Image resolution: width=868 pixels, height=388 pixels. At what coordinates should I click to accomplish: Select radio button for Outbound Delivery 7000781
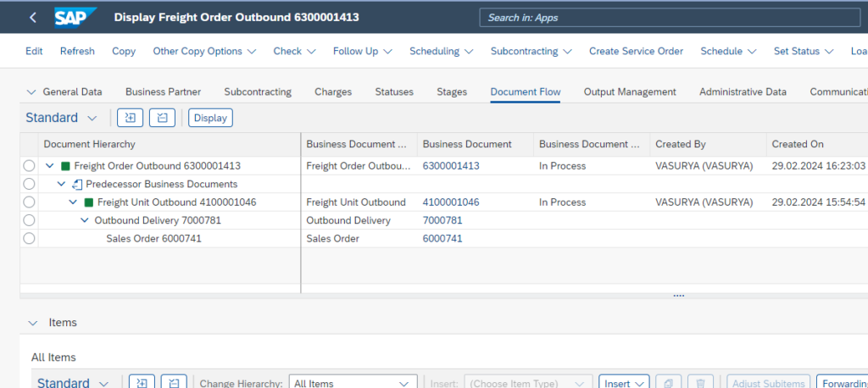click(30, 220)
